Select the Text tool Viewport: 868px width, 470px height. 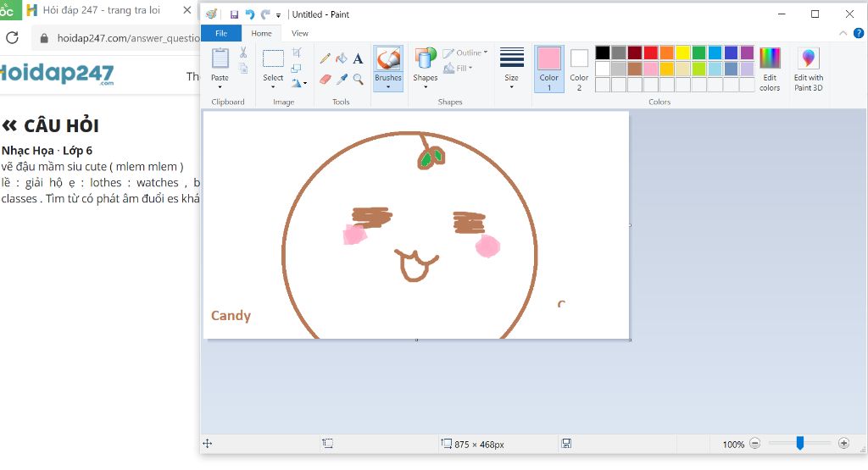(359, 58)
